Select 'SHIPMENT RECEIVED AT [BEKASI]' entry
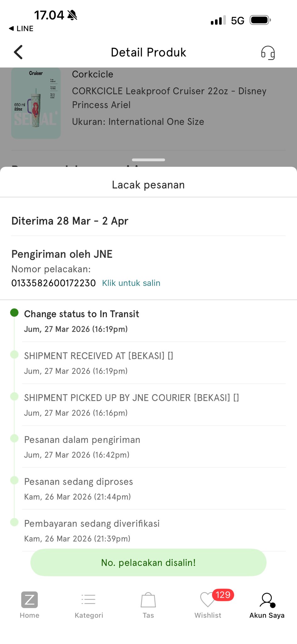This screenshot has height=644, width=297. coord(99,356)
